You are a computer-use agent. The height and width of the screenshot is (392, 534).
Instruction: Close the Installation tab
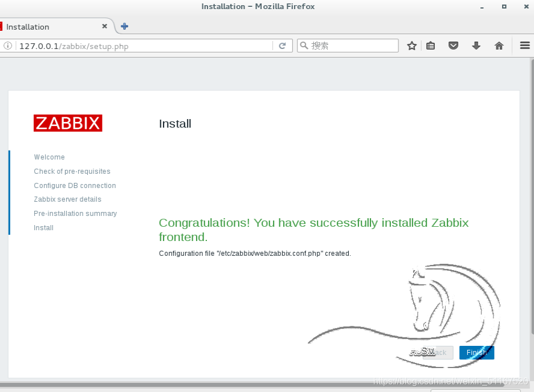click(x=104, y=26)
